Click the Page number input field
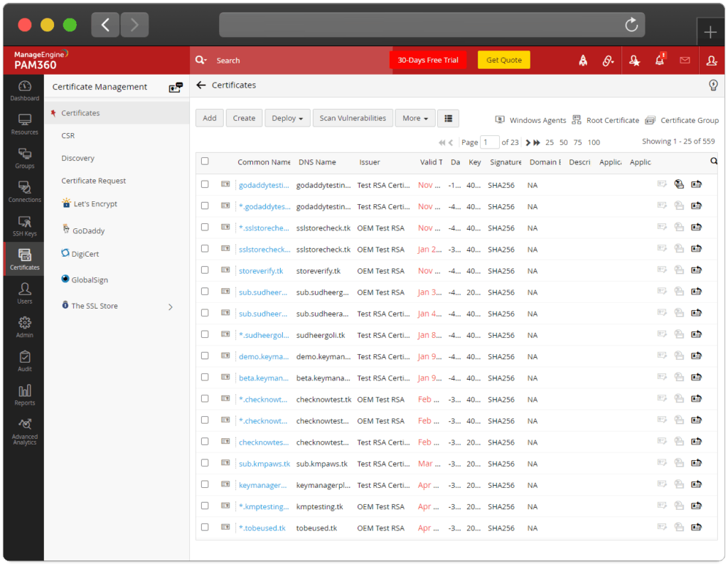This screenshot has height=564, width=728. coord(490,142)
